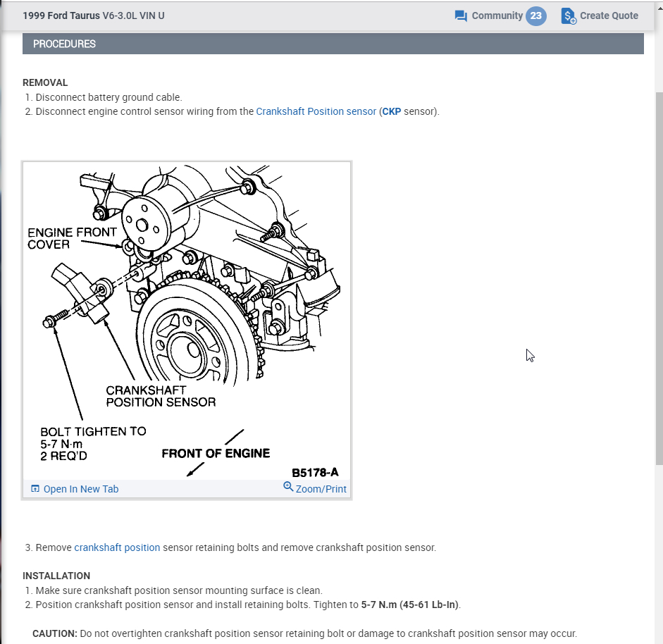Follow the crankshaft position link in step 3
This screenshot has width=663, height=644.
[117, 547]
